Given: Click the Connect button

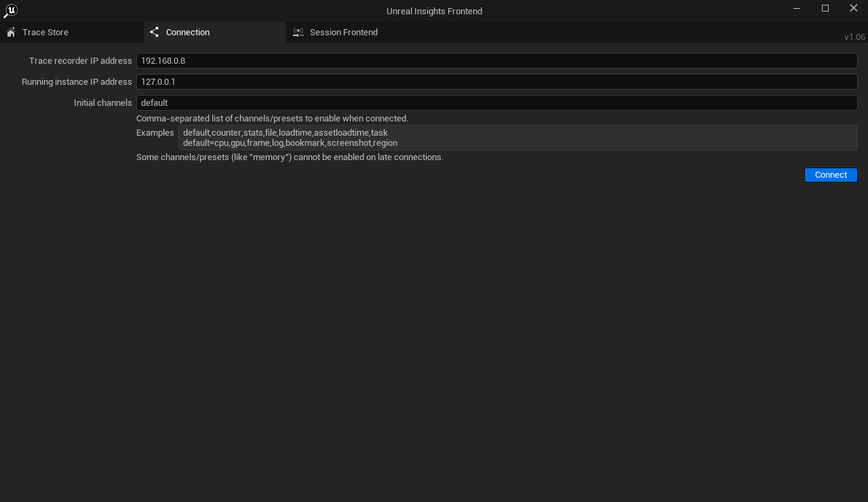Looking at the screenshot, I should click(831, 175).
